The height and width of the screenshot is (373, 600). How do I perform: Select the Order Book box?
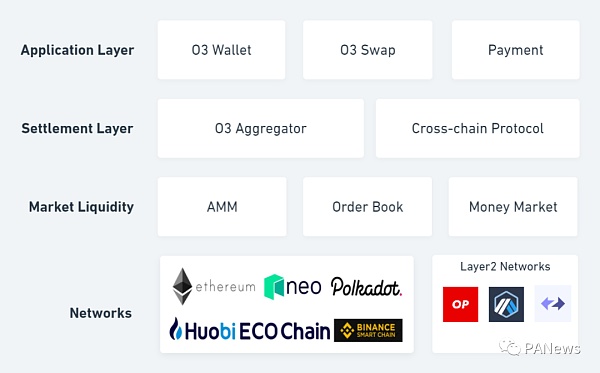point(367,207)
